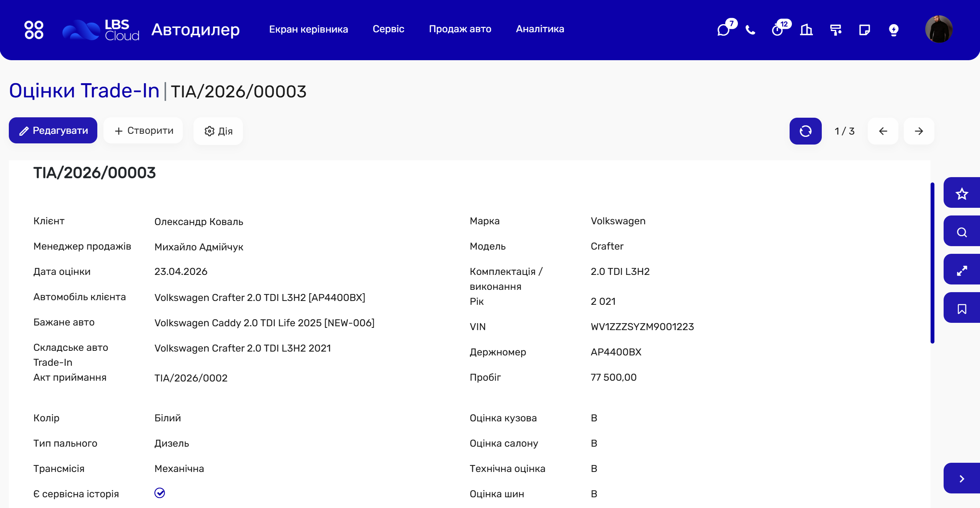Open the Продаж авто menu
This screenshot has width=980, height=508.
pos(460,29)
